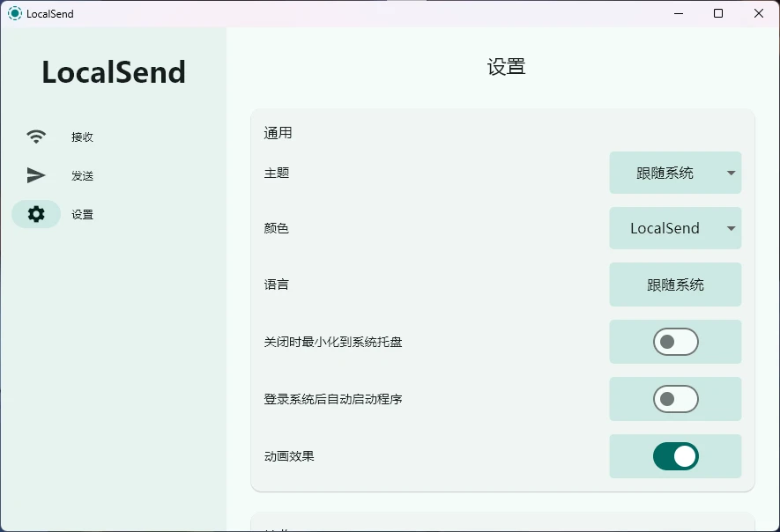Maximize the LocalSend window
Viewport: 780px width, 532px height.
(x=718, y=13)
